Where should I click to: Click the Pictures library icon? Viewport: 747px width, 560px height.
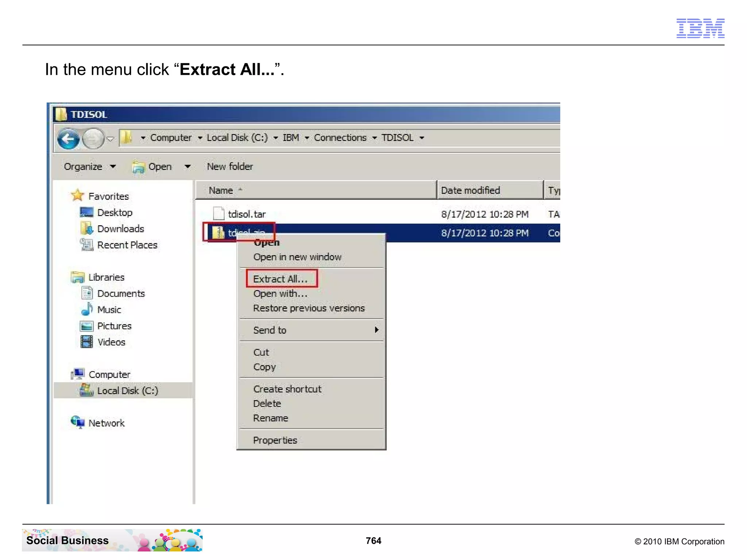click(86, 326)
